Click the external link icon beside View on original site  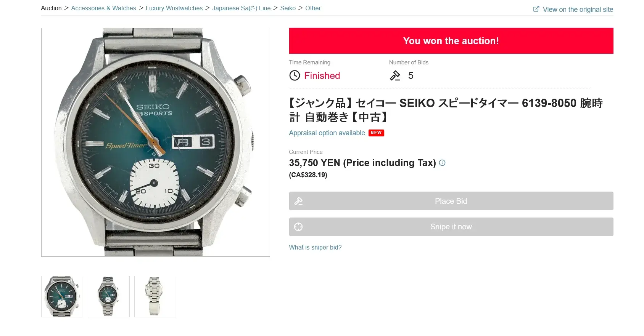pos(536,9)
